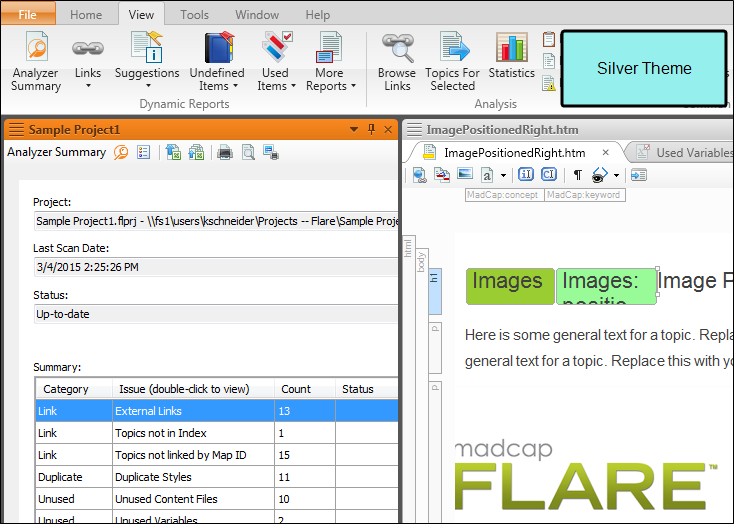Screen dimensions: 734x524
Task: Click the orange magnifier scan icon in Analyzer Summary toolbar
Action: coord(121,153)
